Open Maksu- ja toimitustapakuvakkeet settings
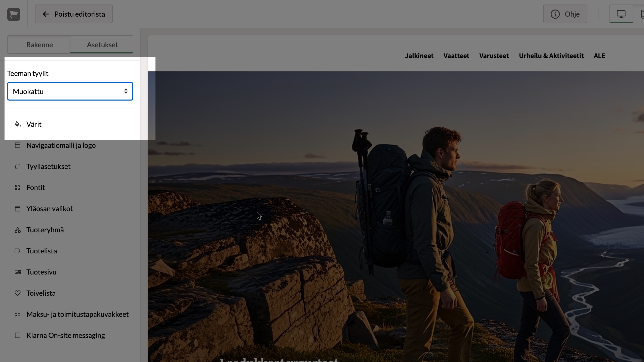The height and width of the screenshot is (362, 644). (x=77, y=314)
